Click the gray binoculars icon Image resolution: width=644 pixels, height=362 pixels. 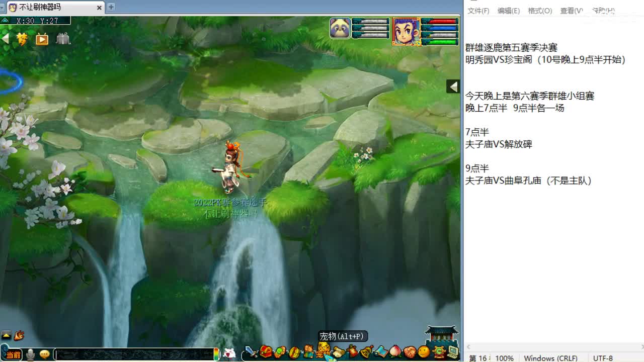click(x=63, y=39)
